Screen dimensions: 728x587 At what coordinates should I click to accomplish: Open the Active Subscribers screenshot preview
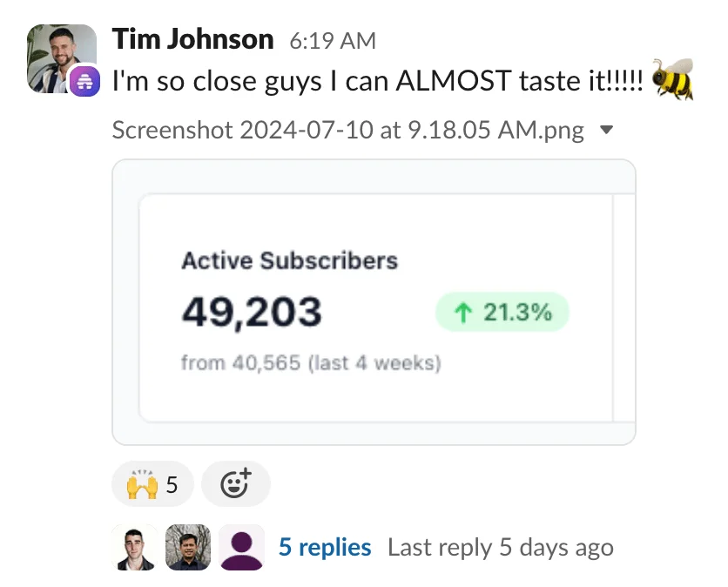click(x=374, y=302)
